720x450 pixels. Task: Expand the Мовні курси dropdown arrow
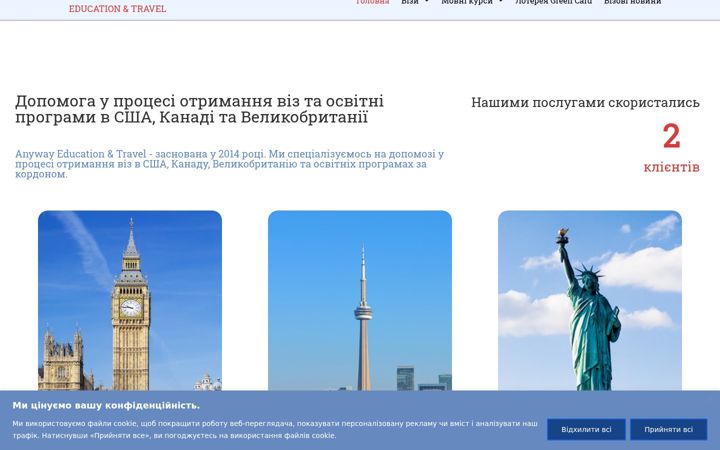pos(501,2)
